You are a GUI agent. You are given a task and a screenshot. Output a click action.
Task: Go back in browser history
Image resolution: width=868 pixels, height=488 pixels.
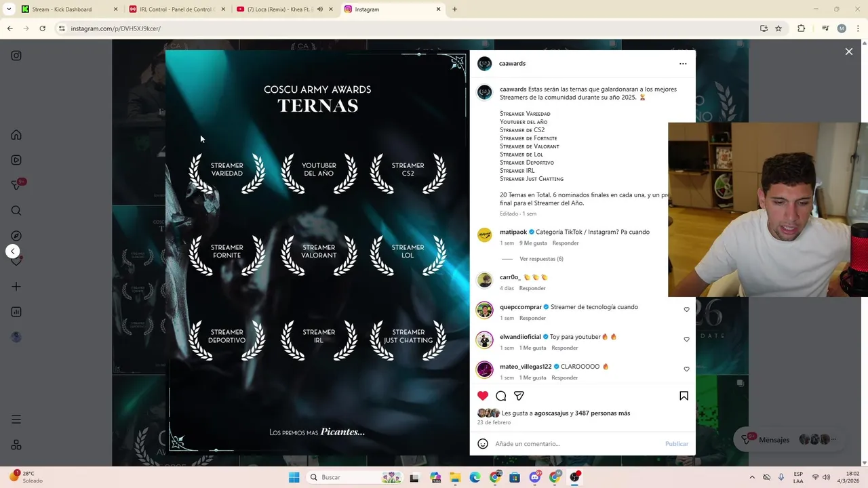point(10,28)
